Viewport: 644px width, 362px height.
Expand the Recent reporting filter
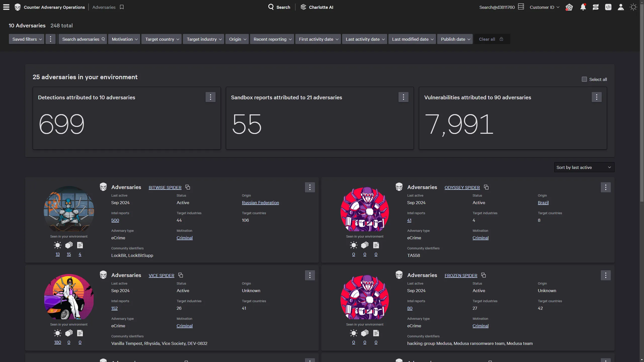(272, 39)
